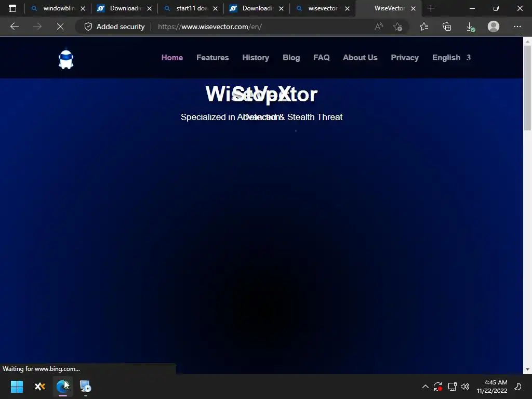The image size is (532, 399).
Task: Open the tab actions menu icon
Action: (x=12, y=8)
